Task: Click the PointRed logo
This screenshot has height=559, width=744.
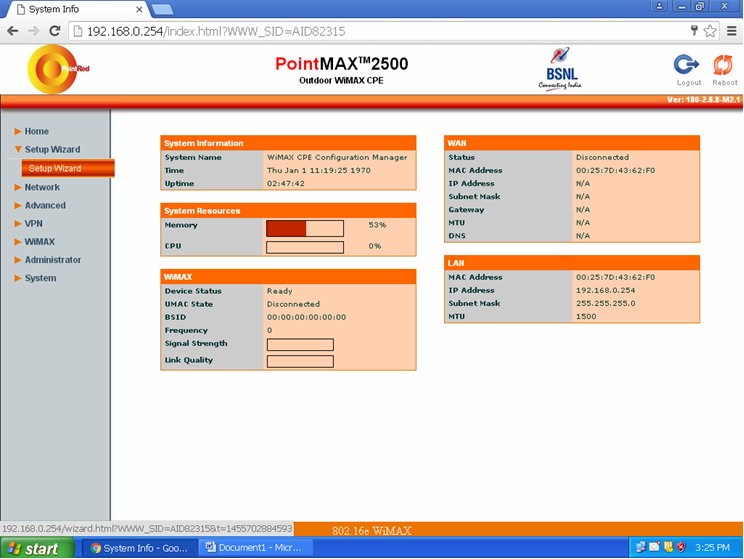Action: coord(58,69)
